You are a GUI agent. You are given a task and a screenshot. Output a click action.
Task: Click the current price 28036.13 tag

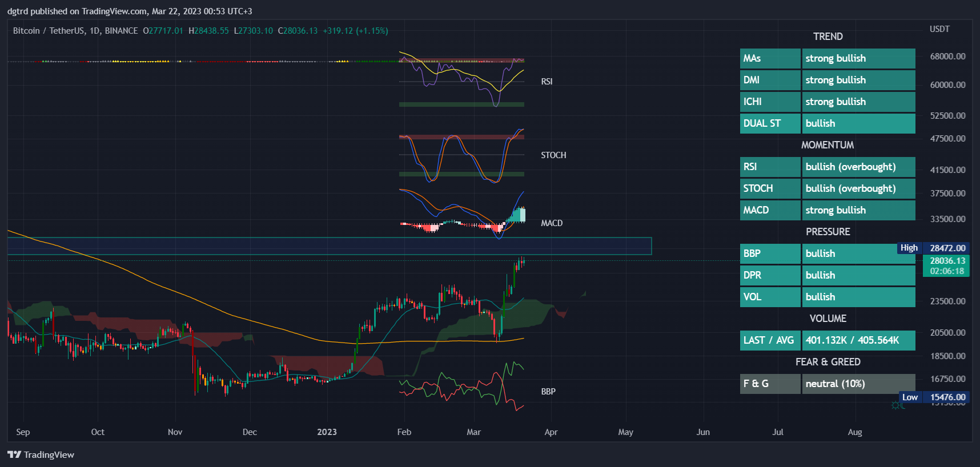click(x=946, y=266)
